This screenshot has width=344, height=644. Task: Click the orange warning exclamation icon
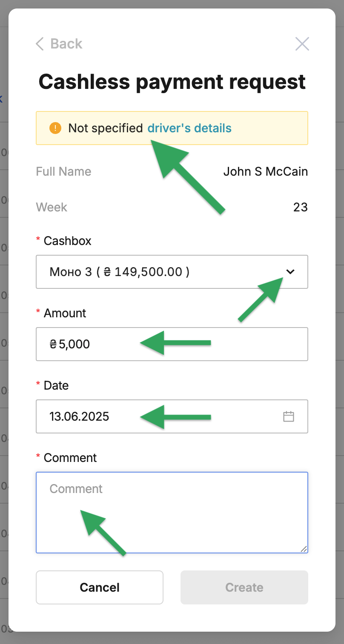[55, 128]
